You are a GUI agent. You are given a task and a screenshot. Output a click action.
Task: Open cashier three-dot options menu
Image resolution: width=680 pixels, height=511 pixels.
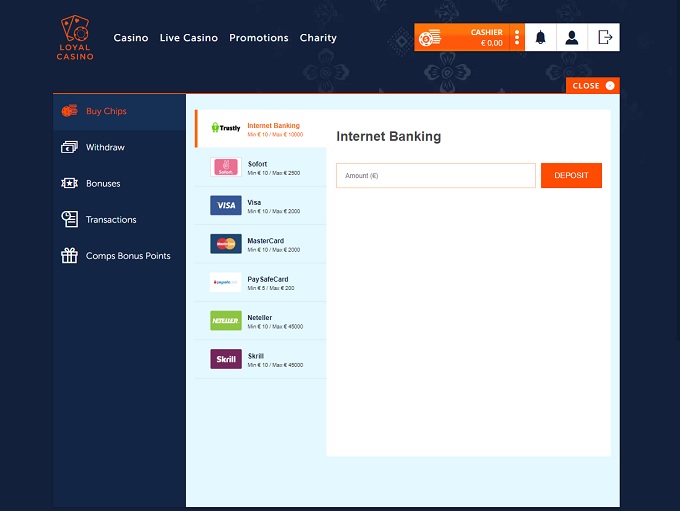[517, 38]
